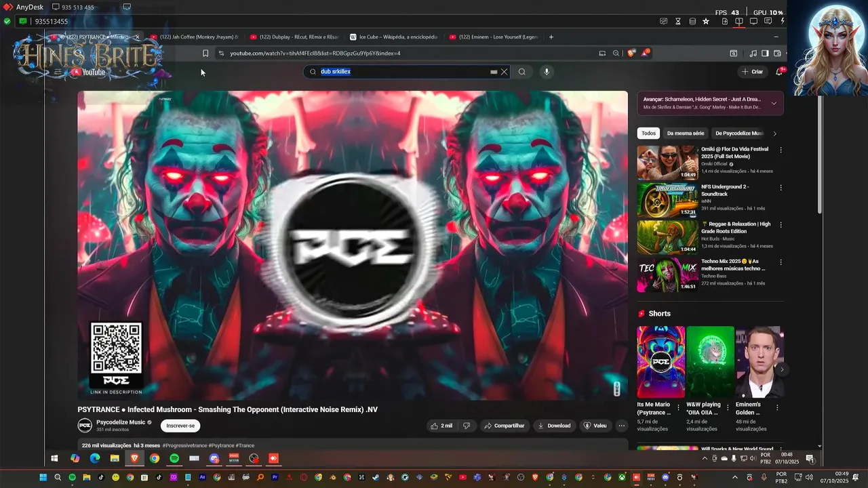Image resolution: width=868 pixels, height=488 pixels.
Task: Start voice search with the microphone icon
Action: pos(547,72)
